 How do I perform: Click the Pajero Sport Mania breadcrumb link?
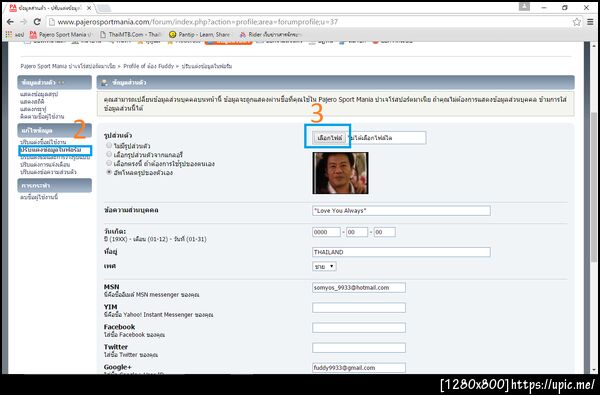[x=68, y=66]
